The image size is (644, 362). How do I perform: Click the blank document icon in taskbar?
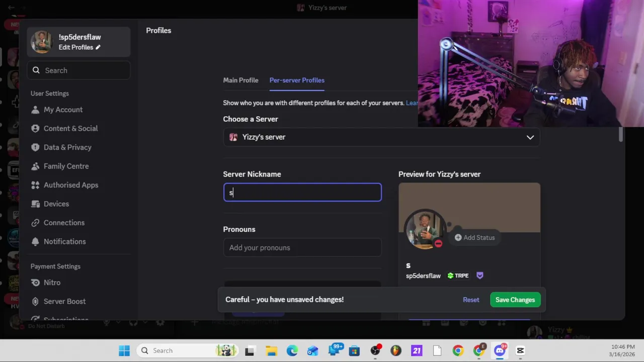coord(437,350)
